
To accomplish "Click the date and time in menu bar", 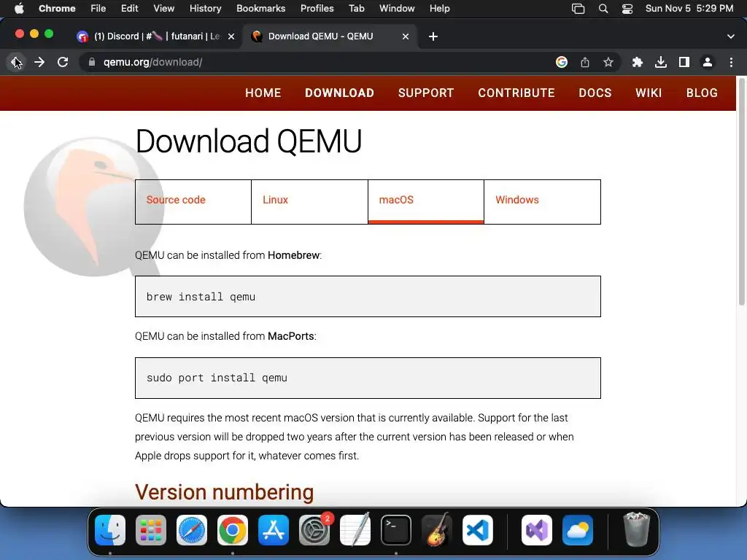I will coord(689,9).
